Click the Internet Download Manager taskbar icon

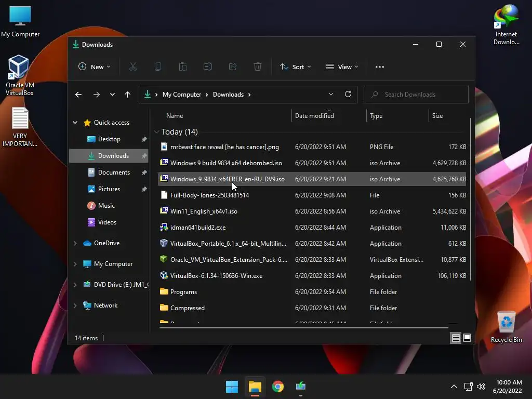click(x=301, y=387)
